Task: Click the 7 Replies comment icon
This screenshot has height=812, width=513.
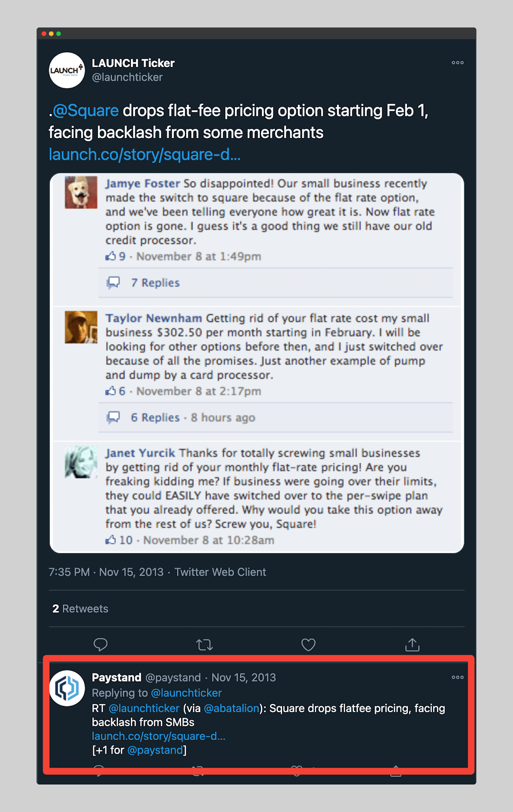Action: pyautogui.click(x=113, y=283)
